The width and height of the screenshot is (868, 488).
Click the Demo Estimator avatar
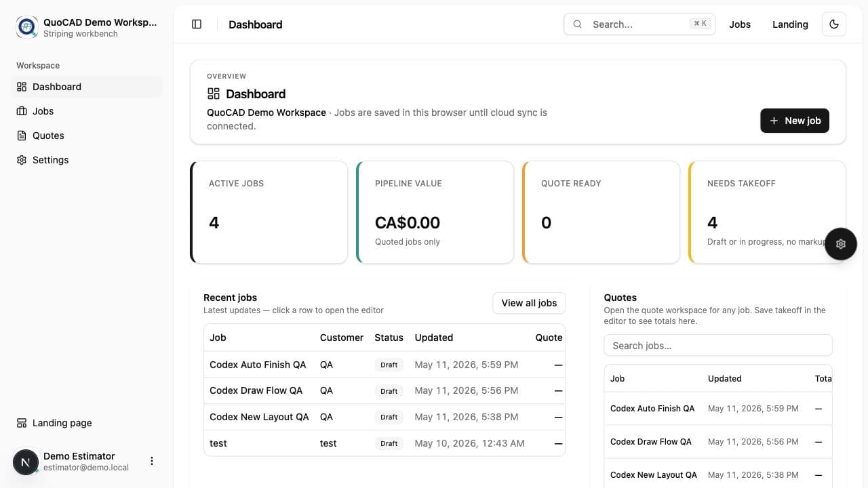pyautogui.click(x=26, y=462)
